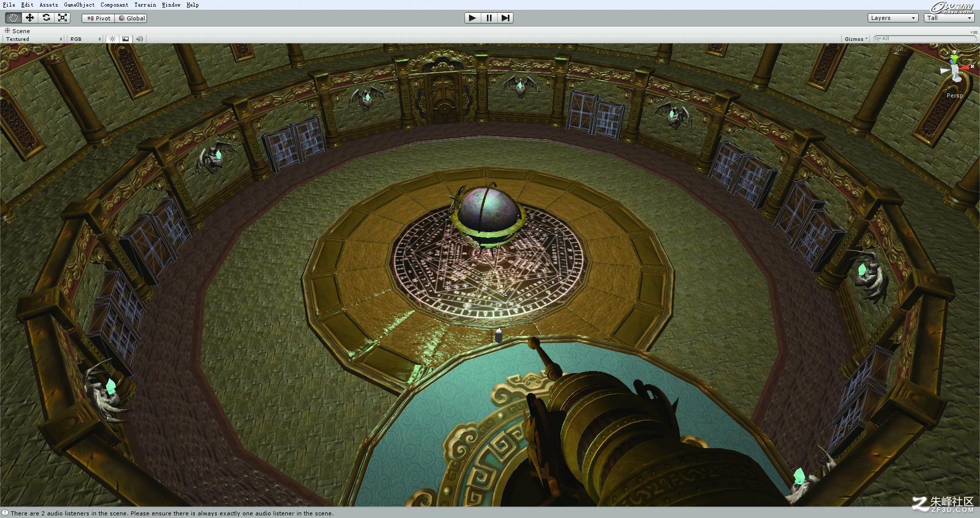Select the Hand (view pan) tool
Image resolution: width=980 pixels, height=518 pixels.
13,18
